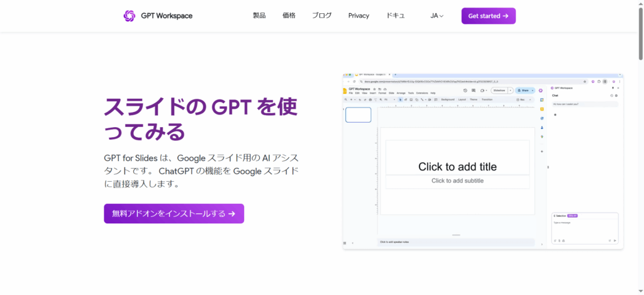Click Slideshow button in Slides preview

click(x=499, y=91)
